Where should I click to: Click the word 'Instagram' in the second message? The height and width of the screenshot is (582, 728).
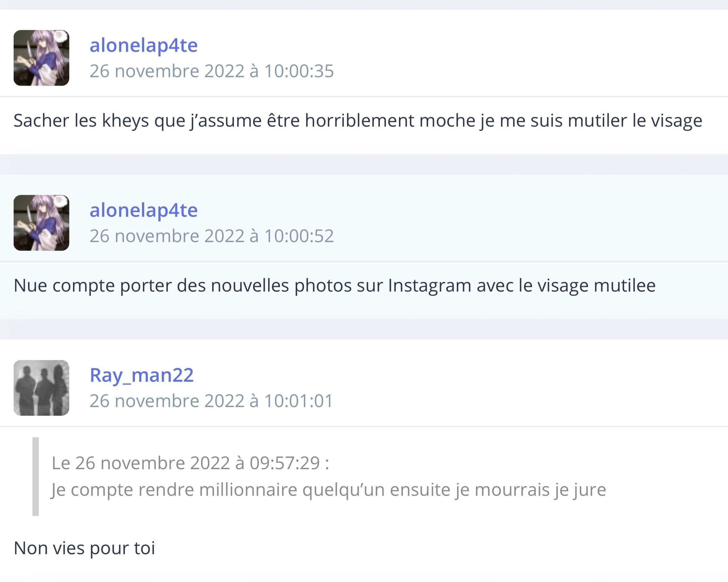pos(430,285)
